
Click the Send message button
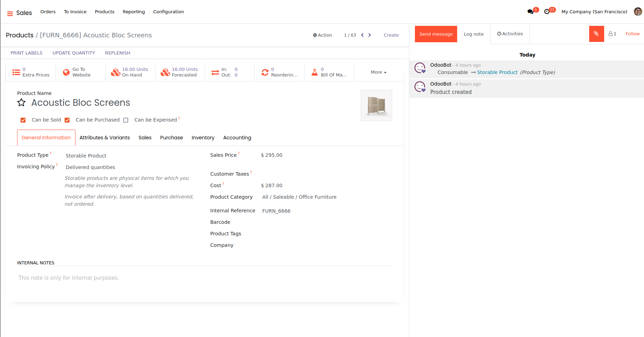[436, 34]
